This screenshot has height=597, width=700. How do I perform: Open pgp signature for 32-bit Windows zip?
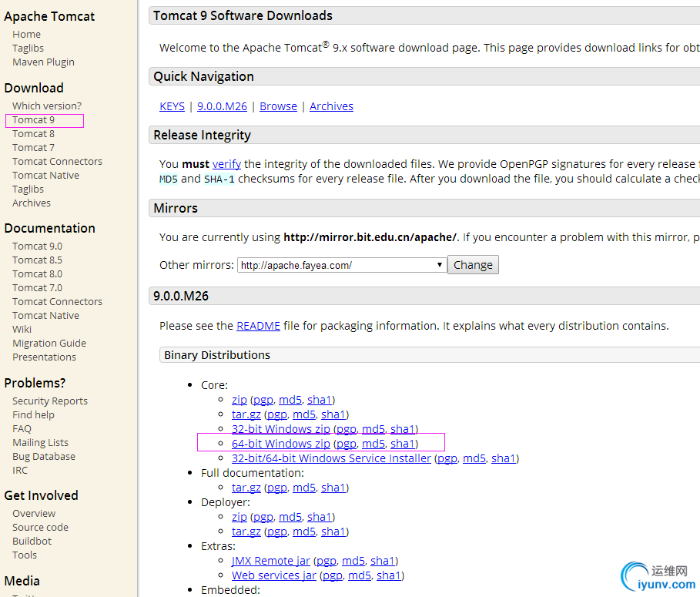pyautogui.click(x=347, y=429)
